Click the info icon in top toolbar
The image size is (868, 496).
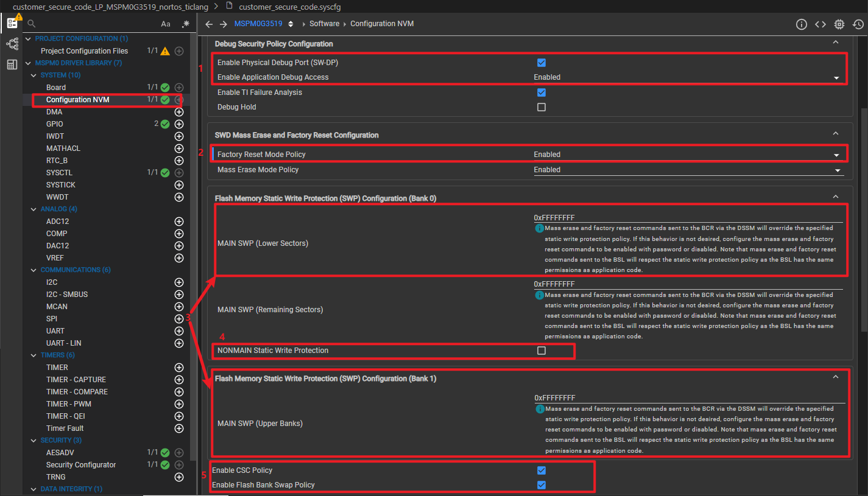click(802, 24)
